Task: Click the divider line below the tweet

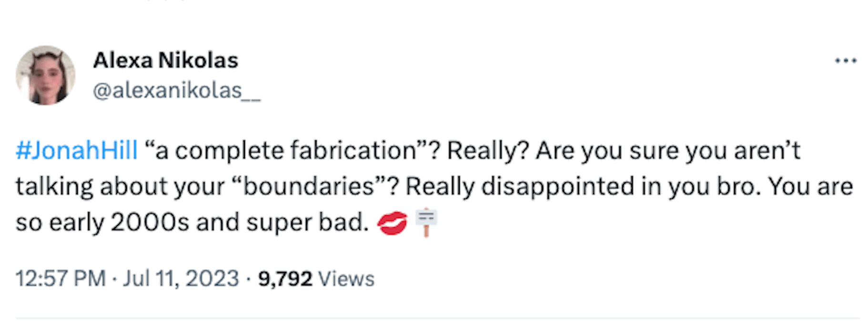Action: pyautogui.click(x=437, y=318)
